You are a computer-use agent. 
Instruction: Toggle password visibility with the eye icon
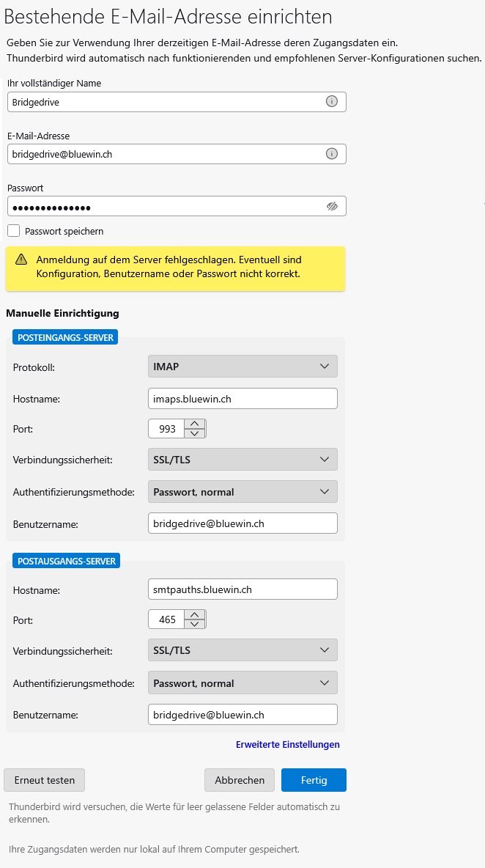pyautogui.click(x=332, y=206)
